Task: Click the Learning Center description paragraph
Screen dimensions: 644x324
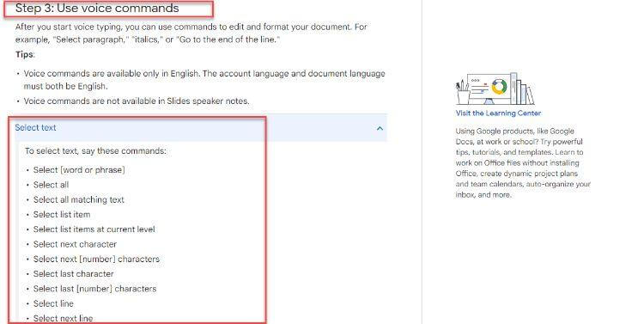Action: [523, 162]
